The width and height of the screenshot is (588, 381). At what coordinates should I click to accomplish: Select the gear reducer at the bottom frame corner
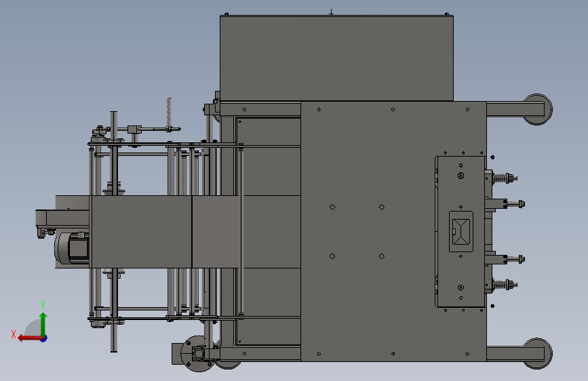(196, 353)
